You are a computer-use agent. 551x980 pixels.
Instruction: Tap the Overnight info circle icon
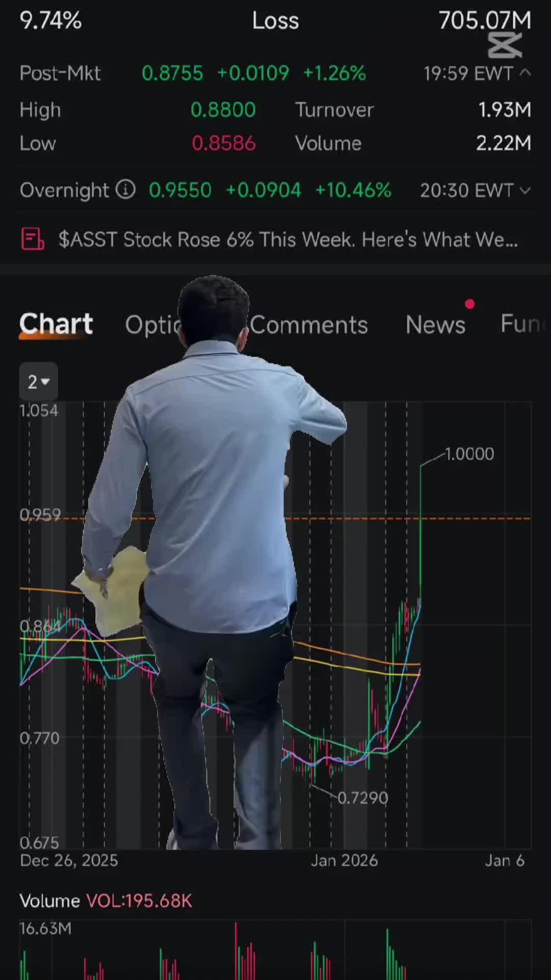point(126,190)
